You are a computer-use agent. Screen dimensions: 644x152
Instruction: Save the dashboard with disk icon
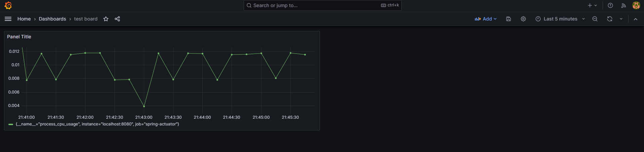(509, 19)
